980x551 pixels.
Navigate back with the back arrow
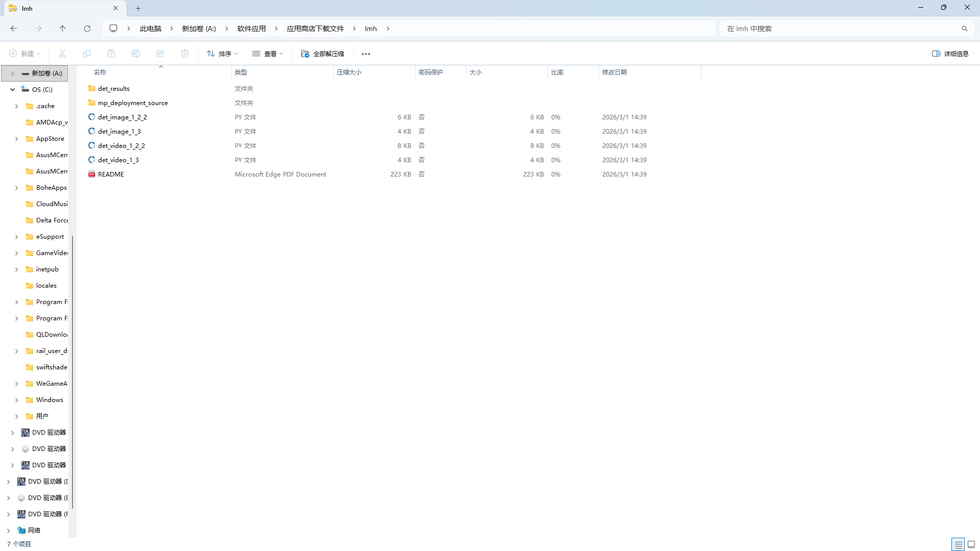(x=14, y=29)
